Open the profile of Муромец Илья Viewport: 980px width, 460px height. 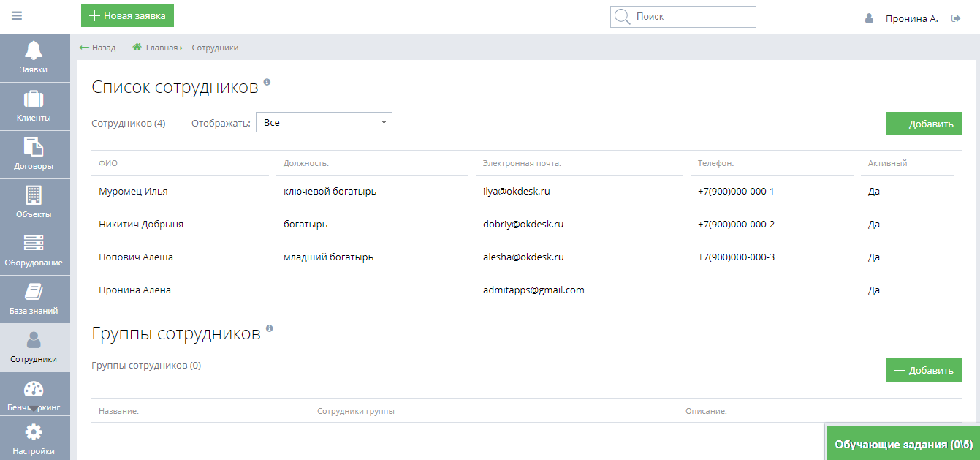(x=132, y=191)
